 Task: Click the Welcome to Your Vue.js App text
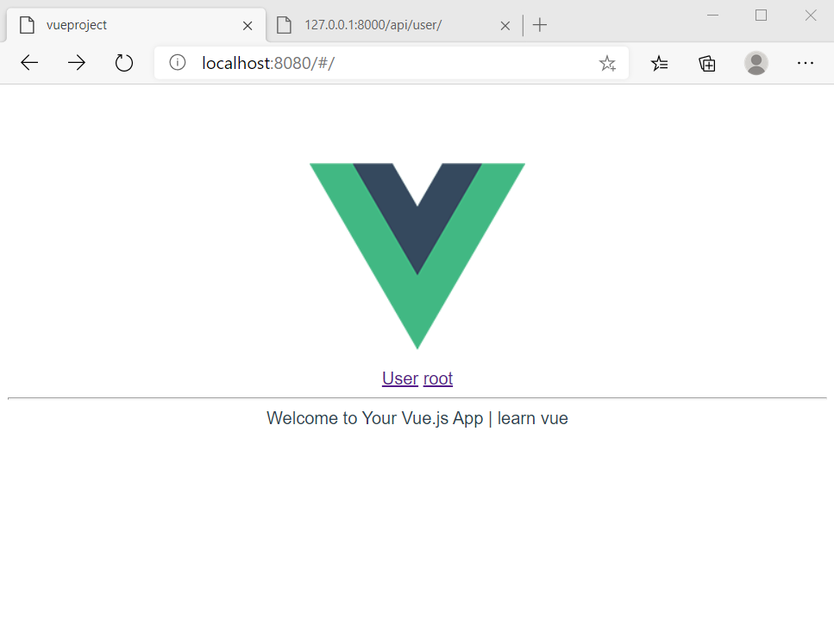375,418
